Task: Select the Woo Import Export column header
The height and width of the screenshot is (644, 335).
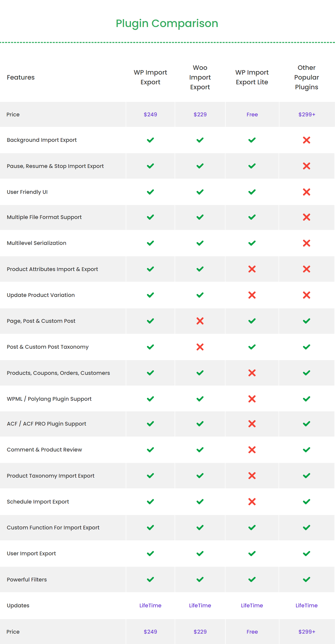Action: click(x=200, y=77)
